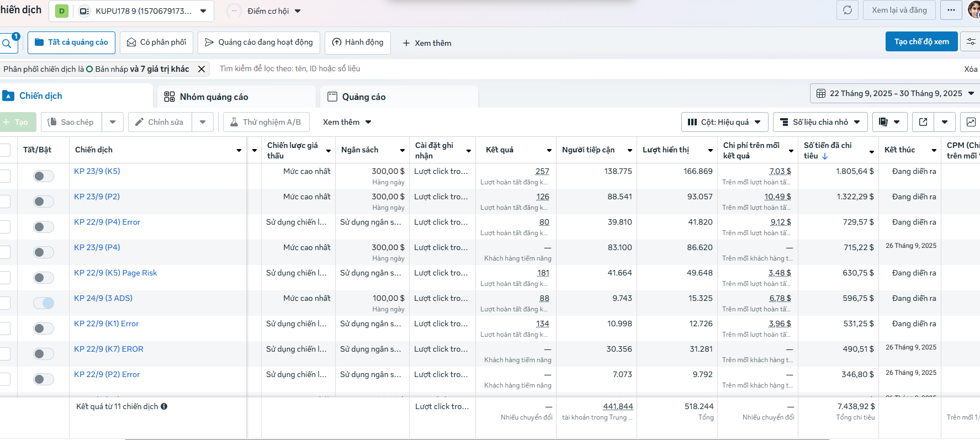980x440 pixels.
Task: Click the Xem lại và đăng button
Action: [899, 10]
